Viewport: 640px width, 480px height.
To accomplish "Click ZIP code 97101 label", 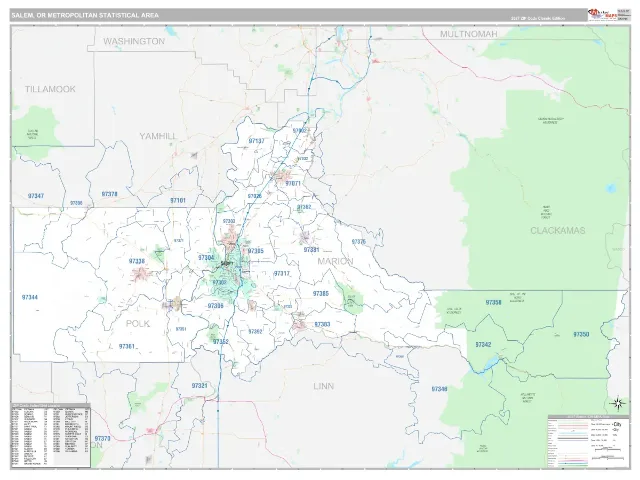I will pos(178,200).
